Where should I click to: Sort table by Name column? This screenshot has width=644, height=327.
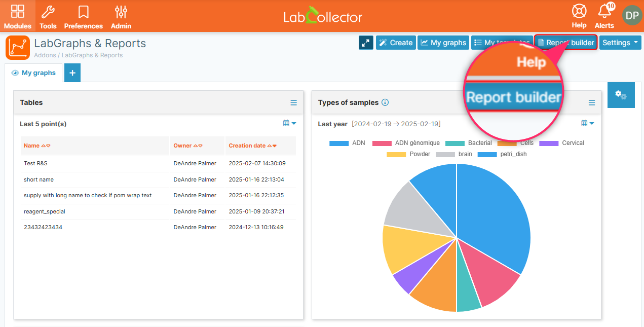point(37,146)
